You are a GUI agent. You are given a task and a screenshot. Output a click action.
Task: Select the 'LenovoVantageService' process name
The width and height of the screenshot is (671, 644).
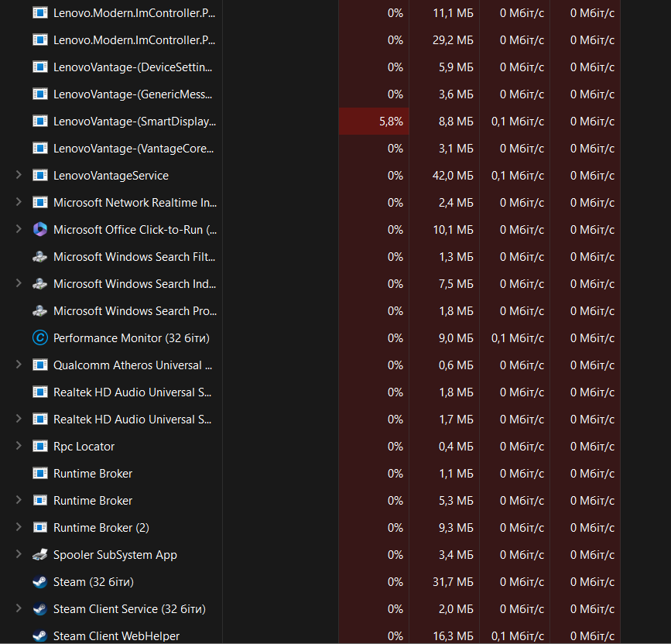111,176
